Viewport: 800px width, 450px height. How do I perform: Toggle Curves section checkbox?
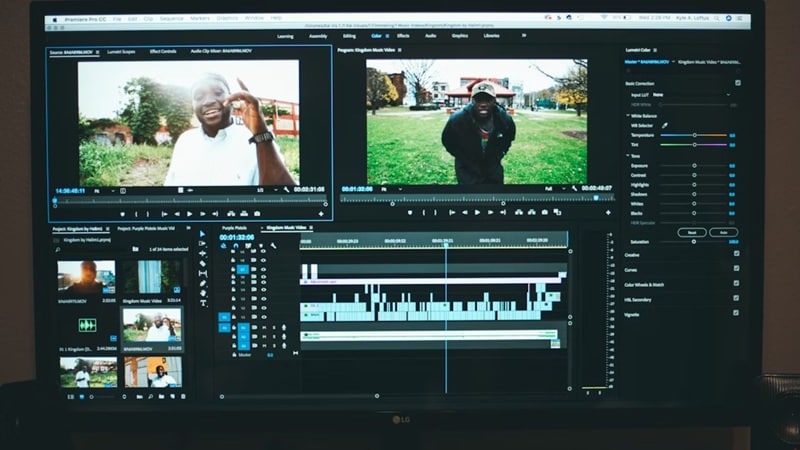click(736, 268)
